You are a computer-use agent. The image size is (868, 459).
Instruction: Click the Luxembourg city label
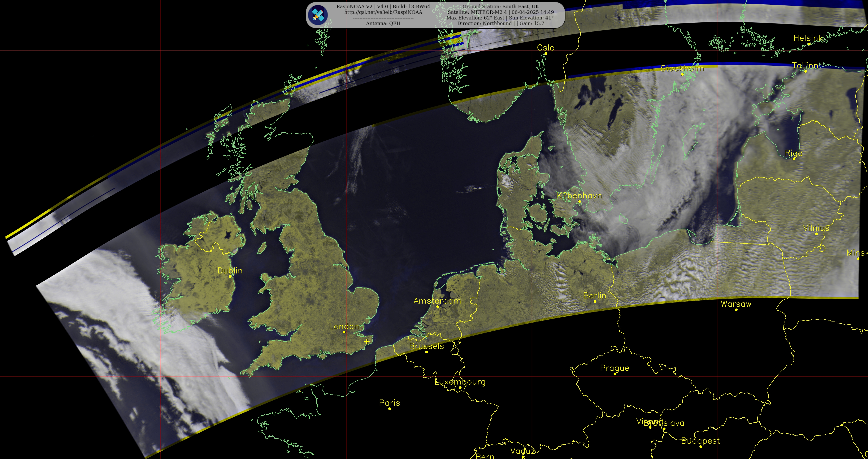click(x=460, y=382)
